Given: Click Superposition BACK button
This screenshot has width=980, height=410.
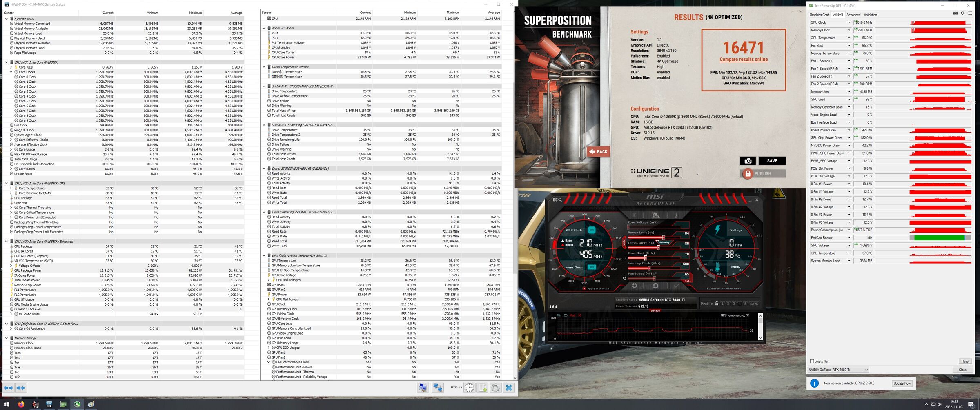Looking at the screenshot, I should click(598, 151).
